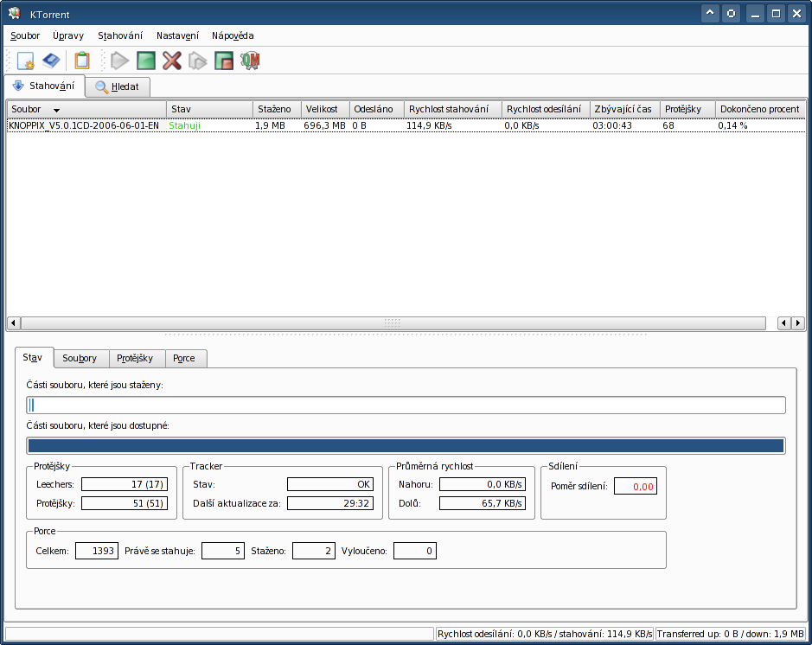
Task: Click the horizontal scrollbar track in torrent list
Action: [393, 323]
